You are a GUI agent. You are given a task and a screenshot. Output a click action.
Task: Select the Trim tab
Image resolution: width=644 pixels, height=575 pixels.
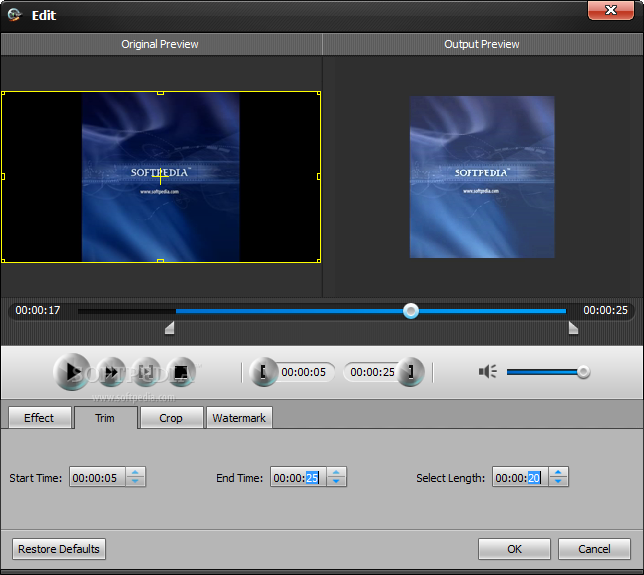point(105,418)
